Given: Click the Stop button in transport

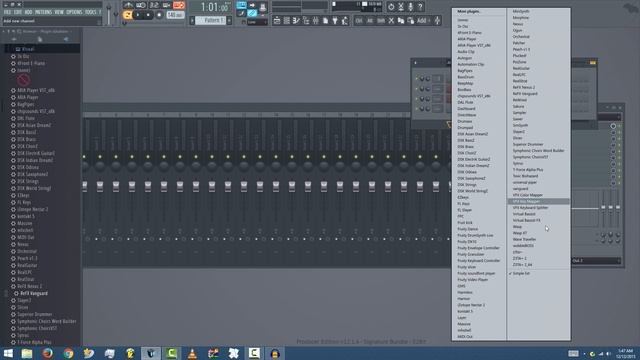Looking at the screenshot, I should [148, 15].
